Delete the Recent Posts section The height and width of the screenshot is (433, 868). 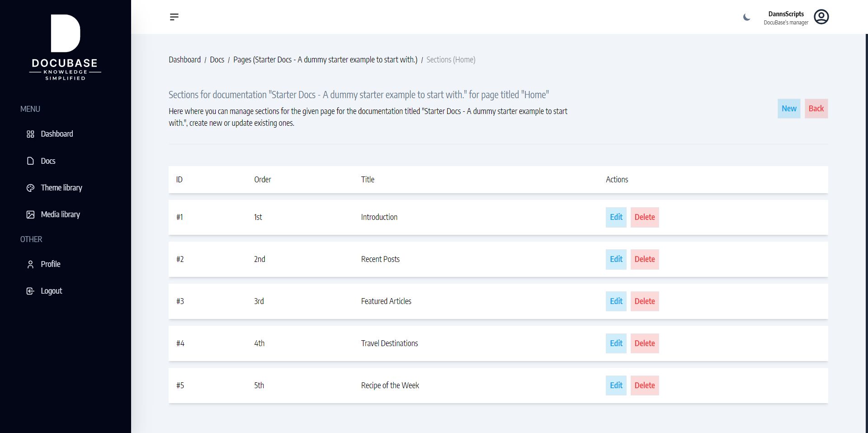coord(644,259)
